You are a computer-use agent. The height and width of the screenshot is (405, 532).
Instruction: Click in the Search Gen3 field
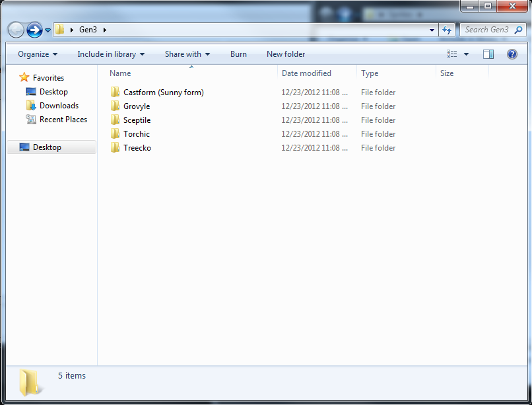[x=488, y=30]
